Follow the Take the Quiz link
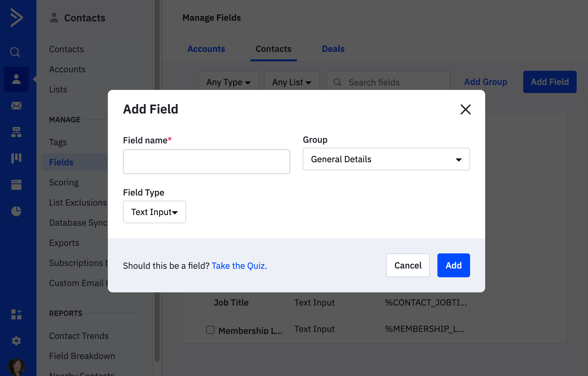 click(239, 266)
